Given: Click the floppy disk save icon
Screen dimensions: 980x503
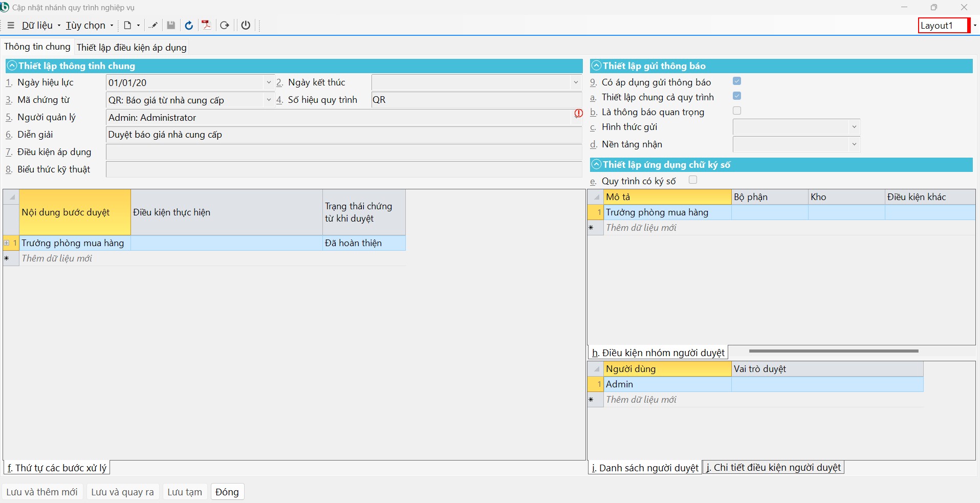Looking at the screenshot, I should coord(171,25).
